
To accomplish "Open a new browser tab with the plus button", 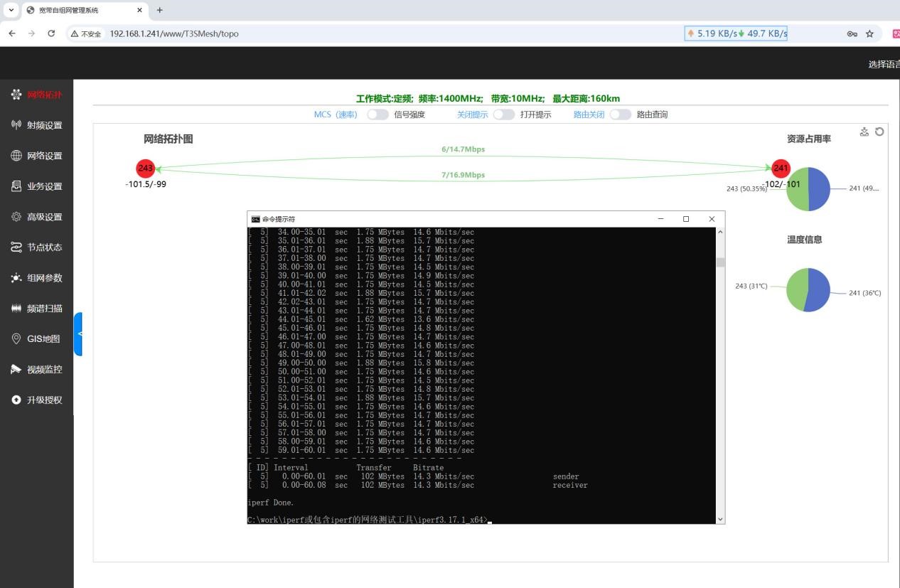I will click(159, 10).
